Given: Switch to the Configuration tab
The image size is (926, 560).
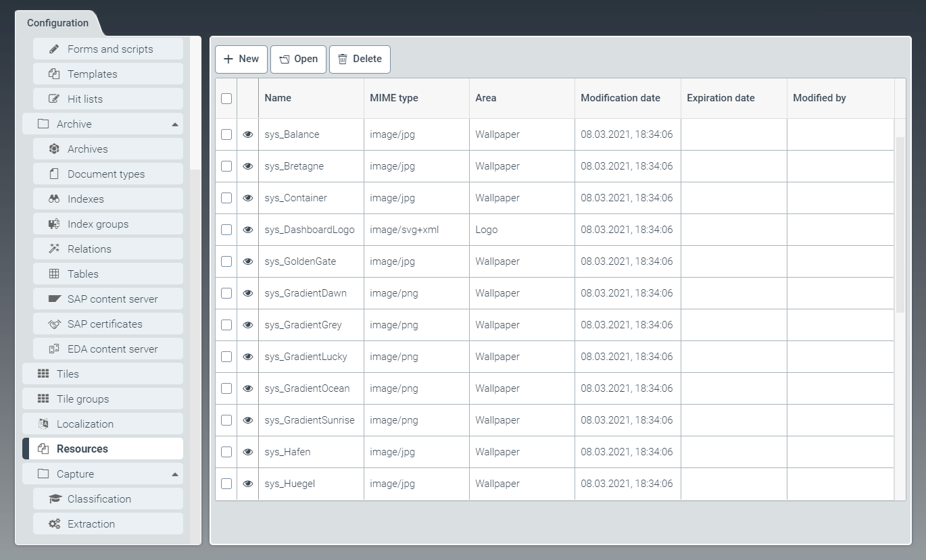Looking at the screenshot, I should click(x=57, y=23).
